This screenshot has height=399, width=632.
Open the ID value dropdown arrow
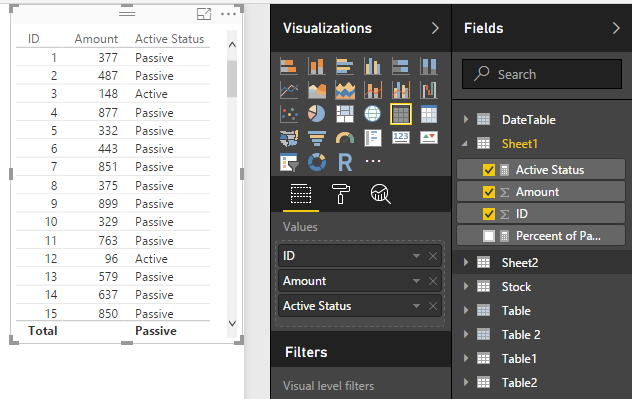coord(416,256)
